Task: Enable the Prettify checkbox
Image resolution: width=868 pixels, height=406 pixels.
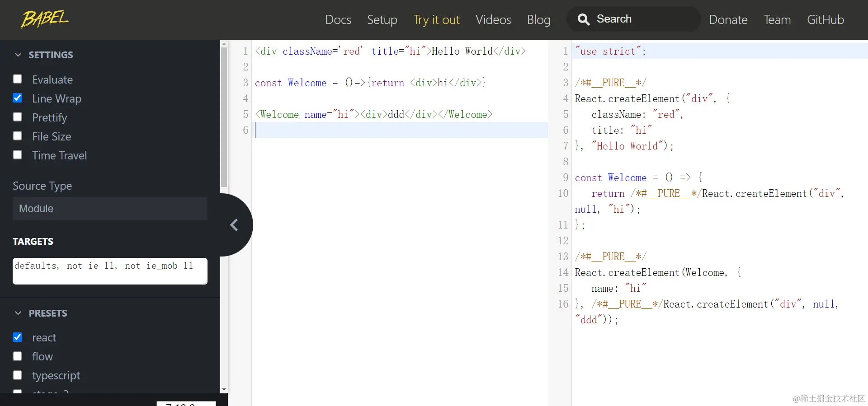Action: click(x=18, y=117)
